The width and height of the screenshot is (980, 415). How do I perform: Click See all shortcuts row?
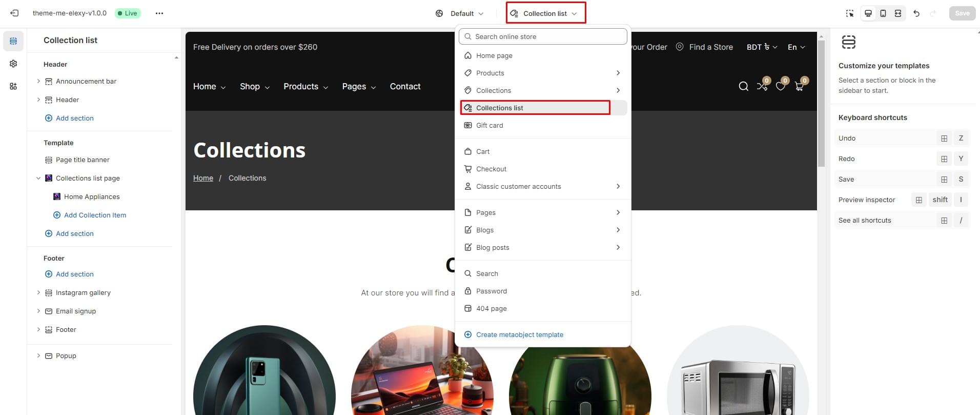pos(902,220)
